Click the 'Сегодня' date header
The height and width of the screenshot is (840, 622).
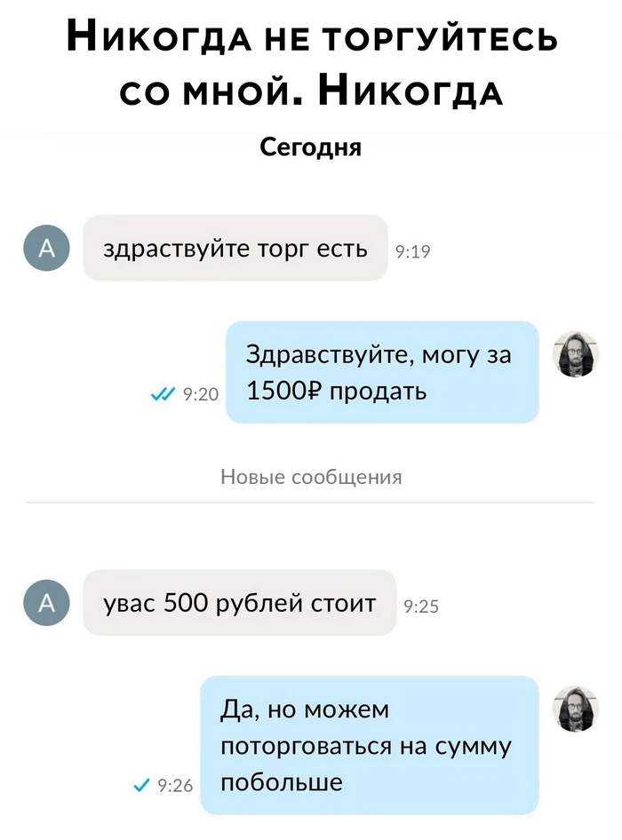pyautogui.click(x=311, y=147)
